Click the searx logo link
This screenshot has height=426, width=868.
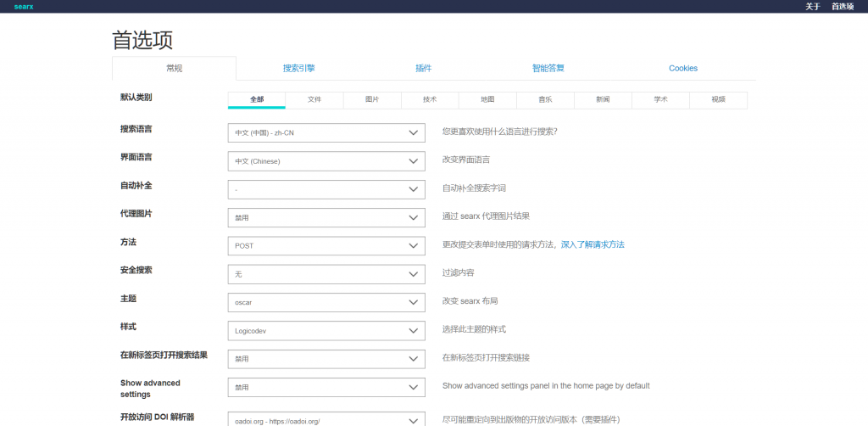coord(23,7)
